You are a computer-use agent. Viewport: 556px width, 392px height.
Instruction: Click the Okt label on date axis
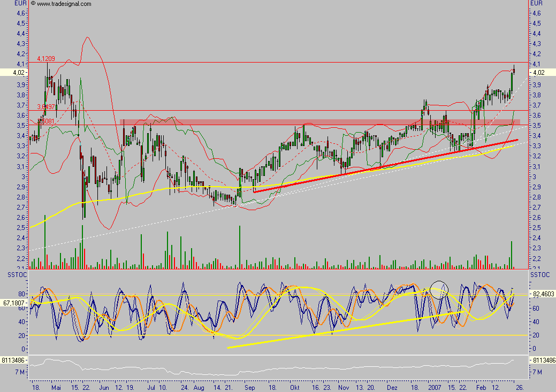point(295,387)
